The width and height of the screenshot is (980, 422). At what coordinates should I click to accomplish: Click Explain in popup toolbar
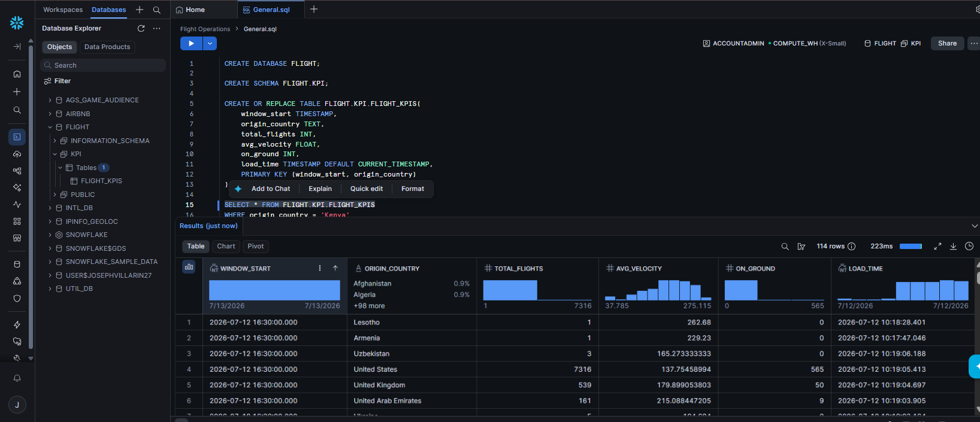click(x=320, y=189)
